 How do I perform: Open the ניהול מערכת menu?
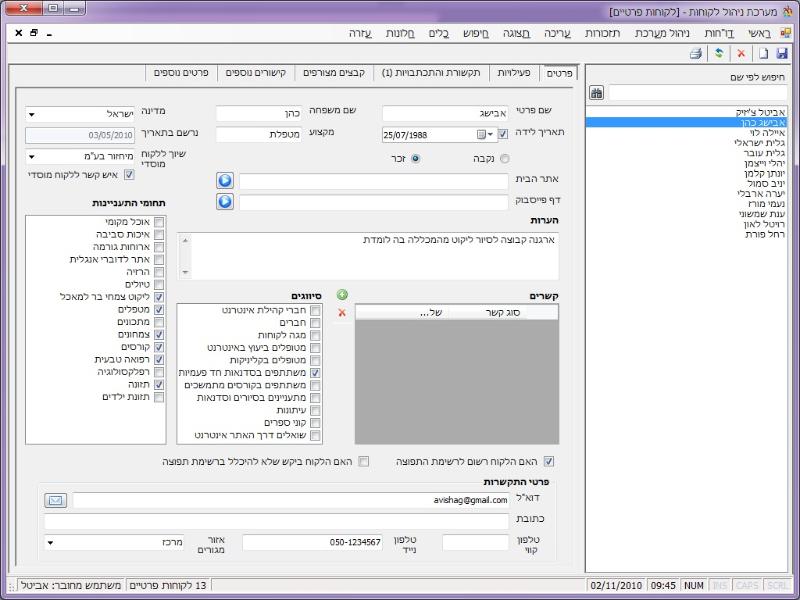click(662, 34)
